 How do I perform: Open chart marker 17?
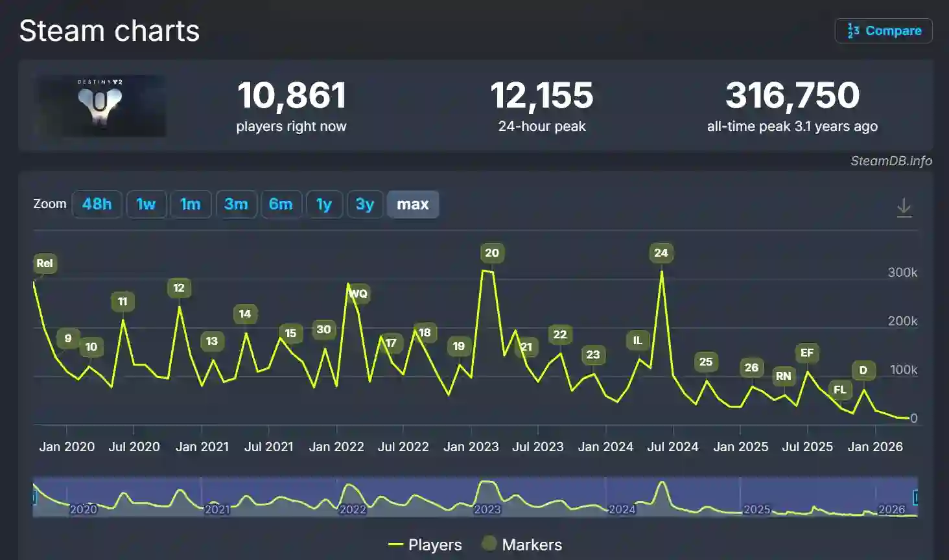coord(391,343)
